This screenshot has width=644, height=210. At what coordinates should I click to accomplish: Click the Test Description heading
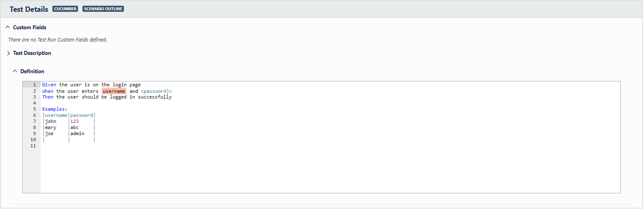(x=32, y=53)
